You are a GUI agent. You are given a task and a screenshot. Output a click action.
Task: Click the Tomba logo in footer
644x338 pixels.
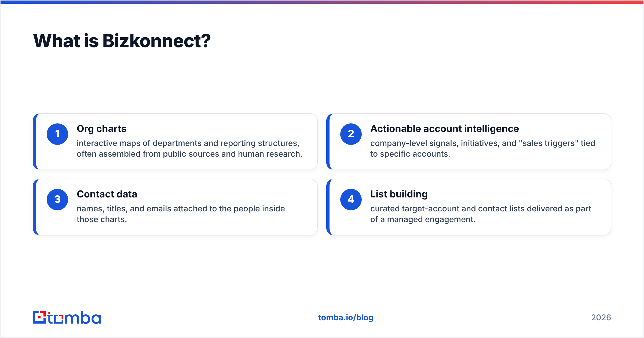[x=67, y=317]
